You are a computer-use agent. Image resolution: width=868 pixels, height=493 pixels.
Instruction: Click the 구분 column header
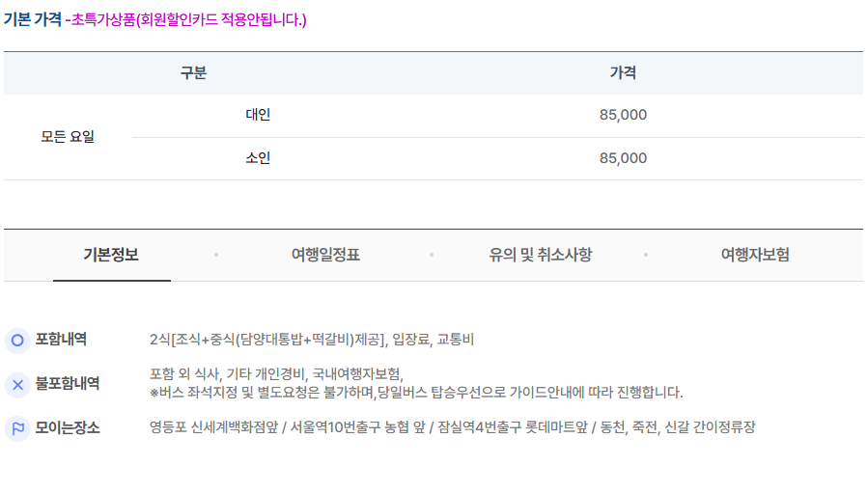[193, 73]
